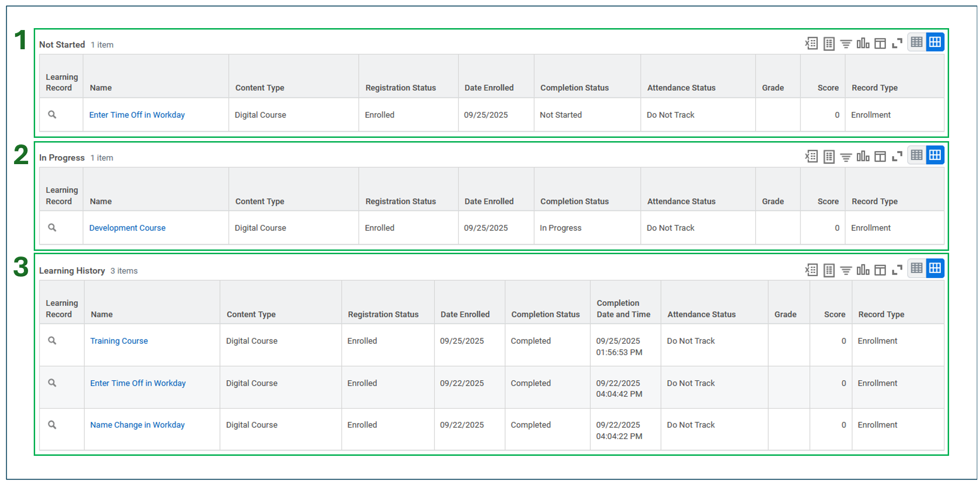Image resolution: width=980 pixels, height=483 pixels.
Task: View learning record for completed Enter Time Off course
Action: [x=52, y=383]
